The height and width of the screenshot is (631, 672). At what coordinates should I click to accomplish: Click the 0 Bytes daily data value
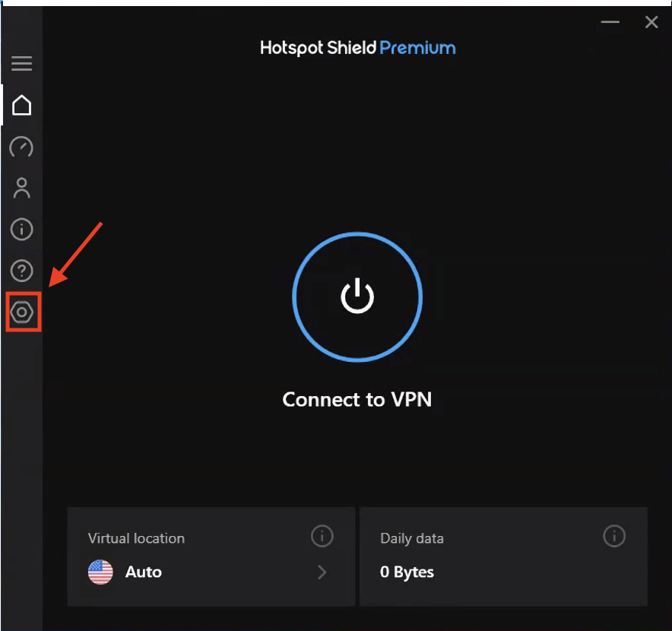click(407, 572)
